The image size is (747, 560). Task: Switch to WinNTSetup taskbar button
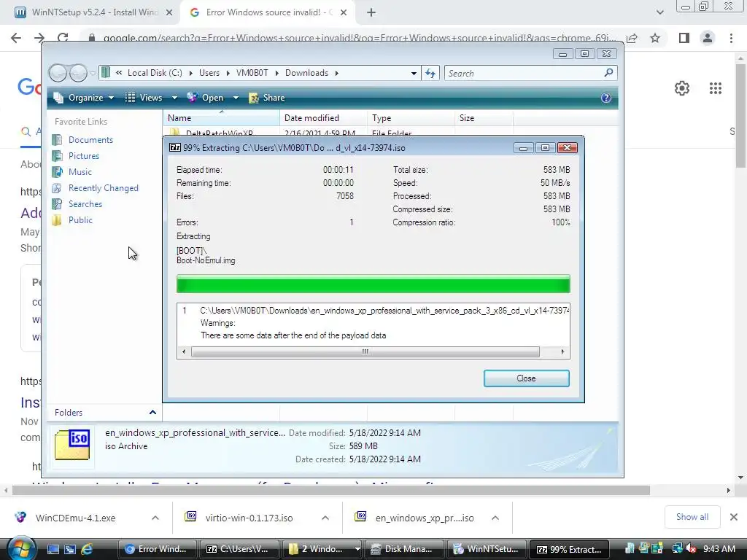[487, 549]
